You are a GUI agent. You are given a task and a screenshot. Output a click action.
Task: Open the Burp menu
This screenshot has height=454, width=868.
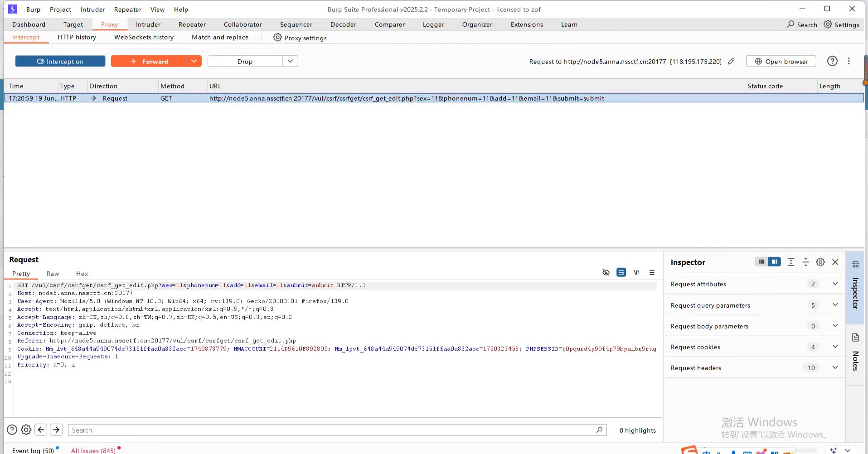click(x=33, y=10)
